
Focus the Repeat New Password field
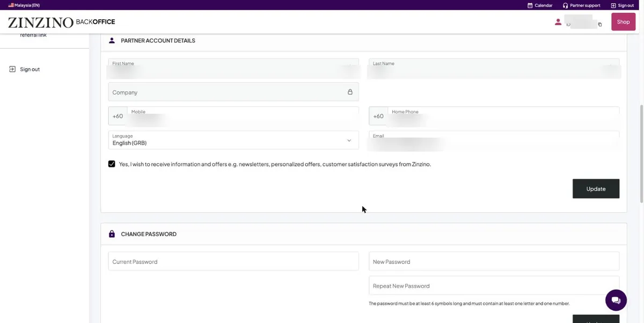(x=494, y=285)
